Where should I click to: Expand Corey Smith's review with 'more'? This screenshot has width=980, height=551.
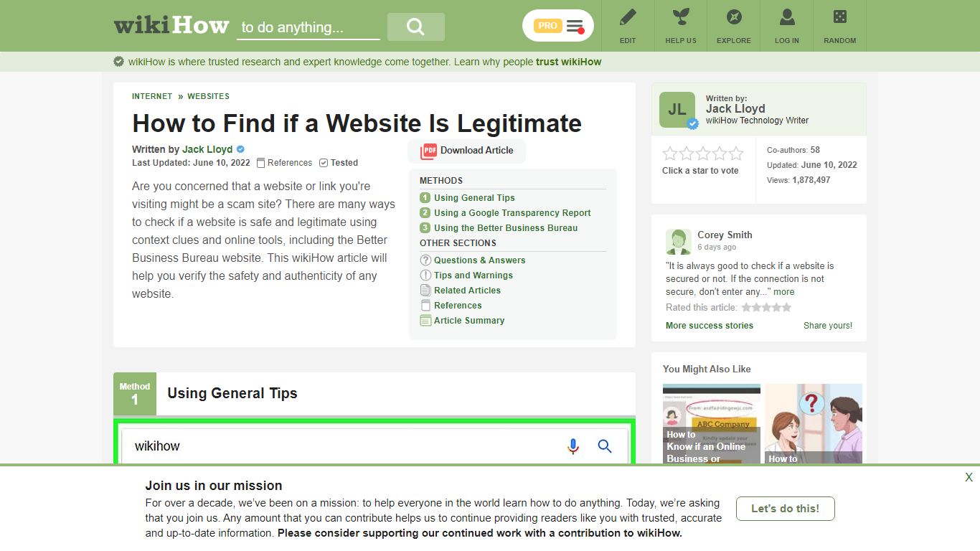tap(784, 292)
